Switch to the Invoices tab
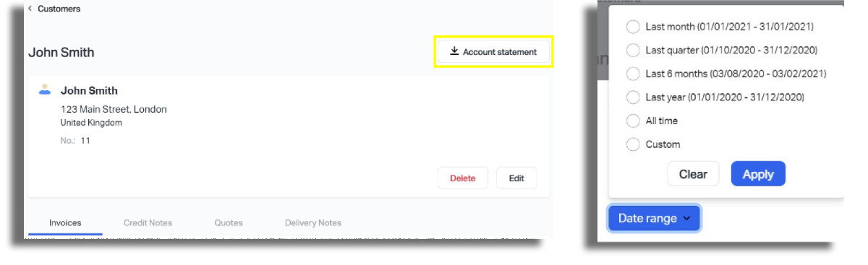868x265 pixels. (x=65, y=222)
